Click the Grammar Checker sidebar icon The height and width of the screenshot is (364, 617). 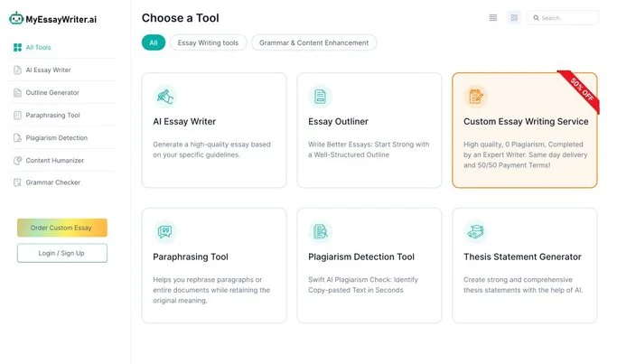pos(17,182)
